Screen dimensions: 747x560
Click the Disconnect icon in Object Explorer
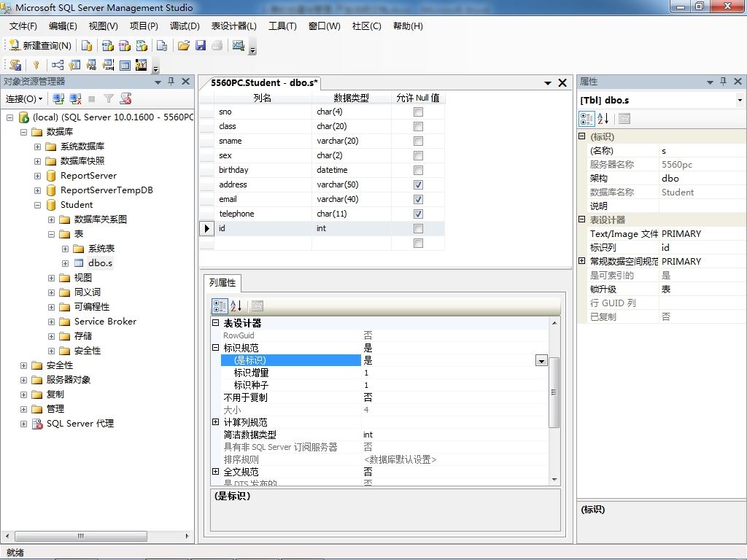(x=75, y=98)
